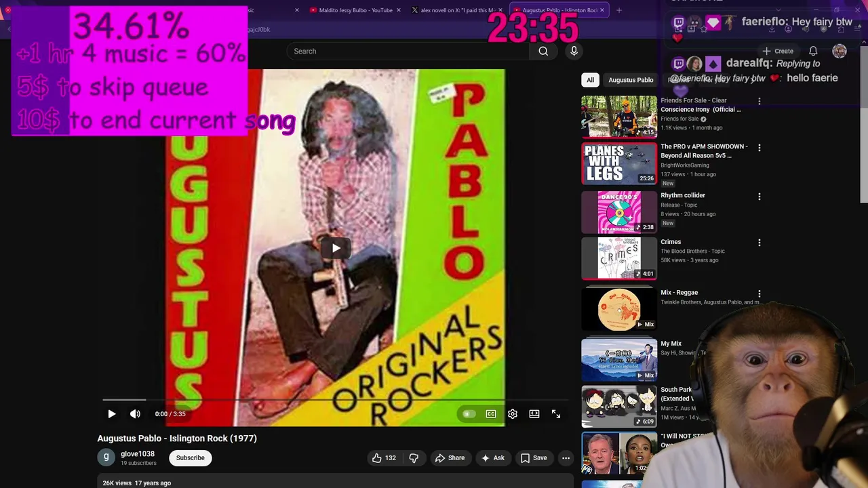
Task: Open options for Mix - Reggae
Action: pos(759,293)
